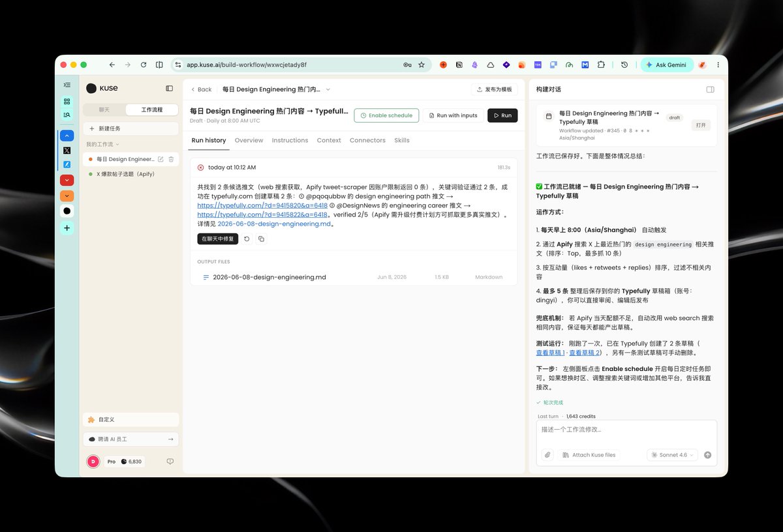Click Attach Kuse files
This screenshot has height=532, width=783.
tap(589, 455)
